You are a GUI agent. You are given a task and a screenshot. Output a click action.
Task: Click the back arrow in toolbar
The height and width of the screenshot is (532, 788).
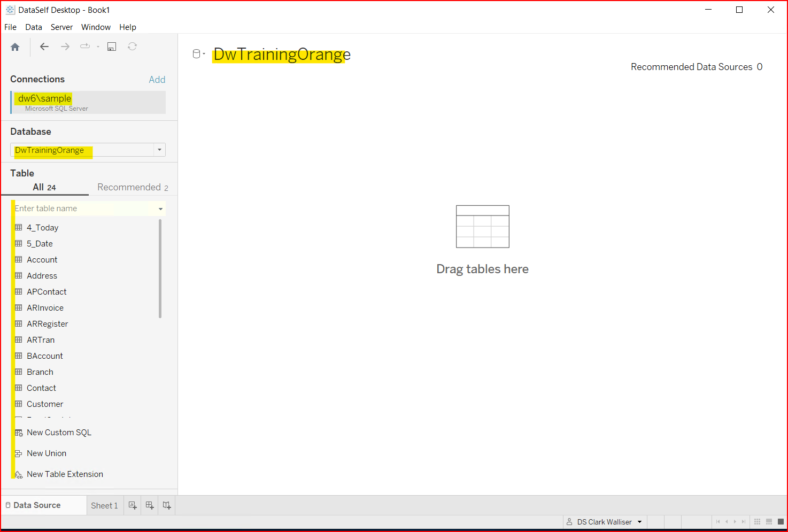44,47
